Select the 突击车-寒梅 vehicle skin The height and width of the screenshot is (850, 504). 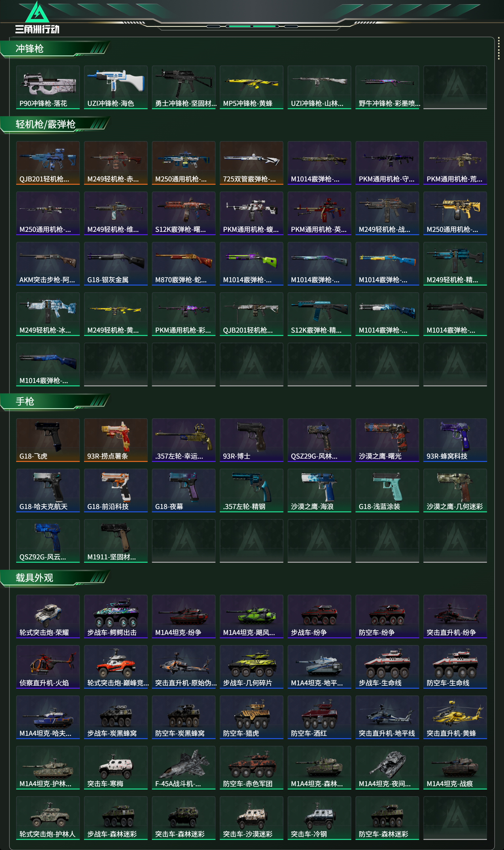point(116,767)
